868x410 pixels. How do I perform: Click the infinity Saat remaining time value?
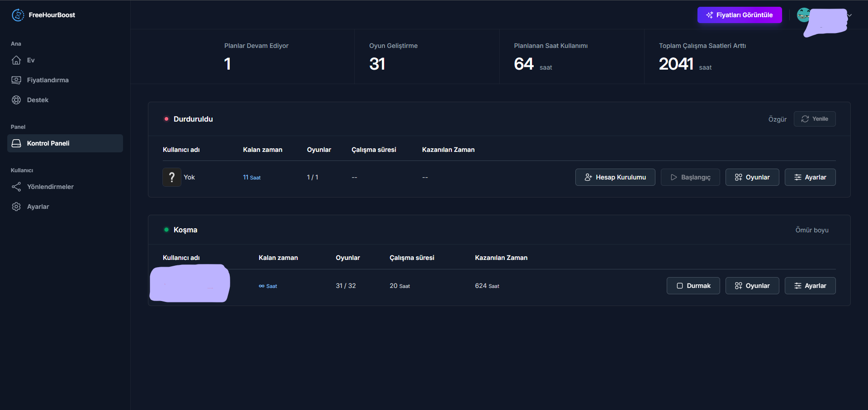point(268,286)
